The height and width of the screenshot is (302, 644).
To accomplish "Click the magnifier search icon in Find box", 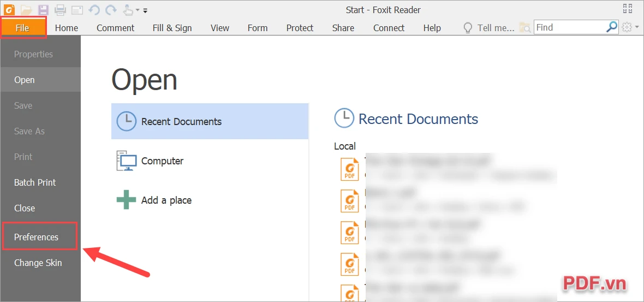I will tap(612, 27).
